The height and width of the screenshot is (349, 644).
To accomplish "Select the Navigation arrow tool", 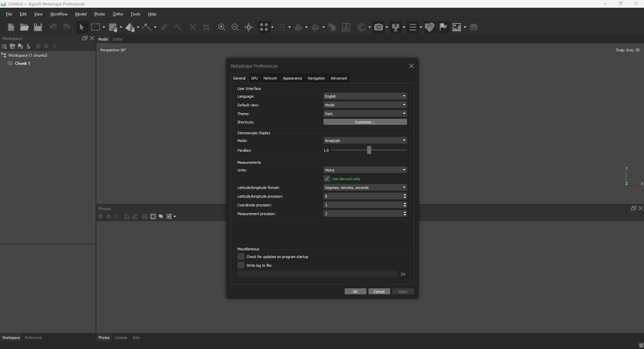I will pyautogui.click(x=82, y=27).
